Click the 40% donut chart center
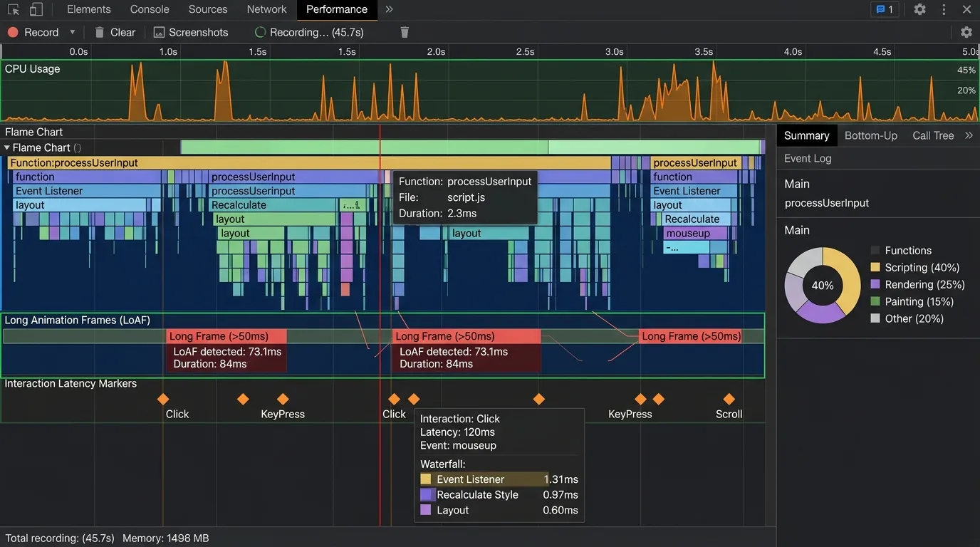Viewport: 980px width, 547px height. tap(823, 285)
